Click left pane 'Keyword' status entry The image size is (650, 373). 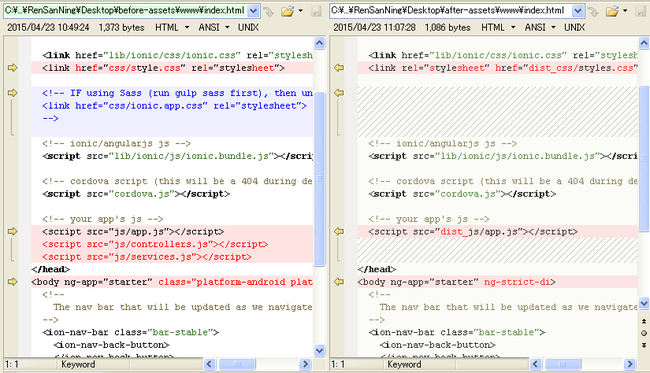[78, 364]
